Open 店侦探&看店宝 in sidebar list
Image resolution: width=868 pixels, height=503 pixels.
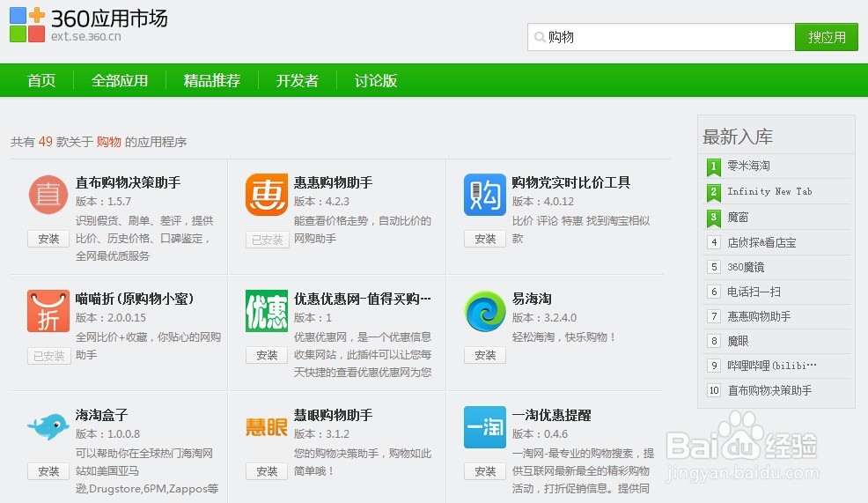[x=761, y=242]
